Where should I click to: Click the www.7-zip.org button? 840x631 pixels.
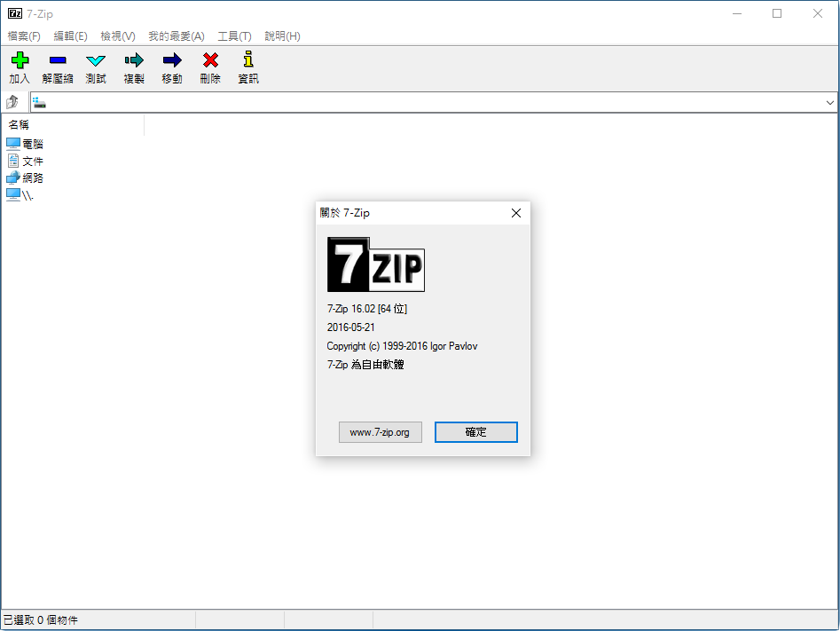[380, 432]
